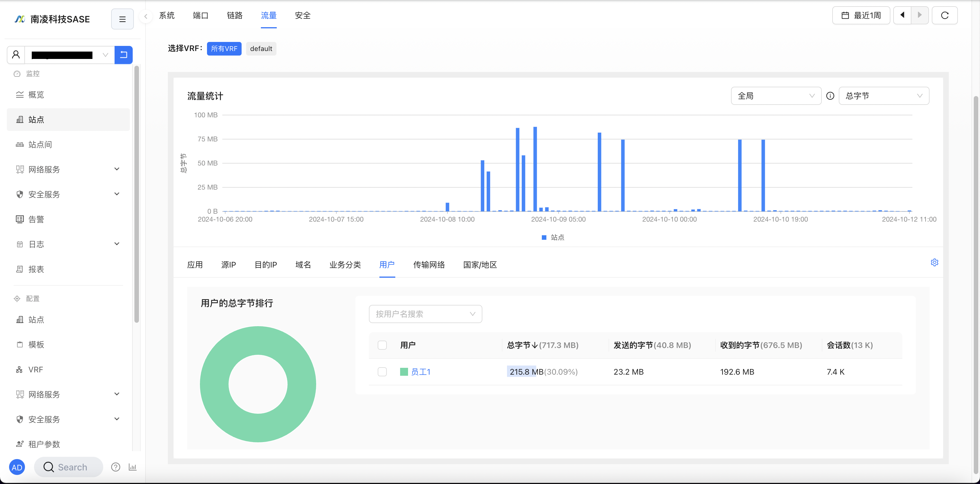Toggle 站点 legend series in chart

click(553, 237)
